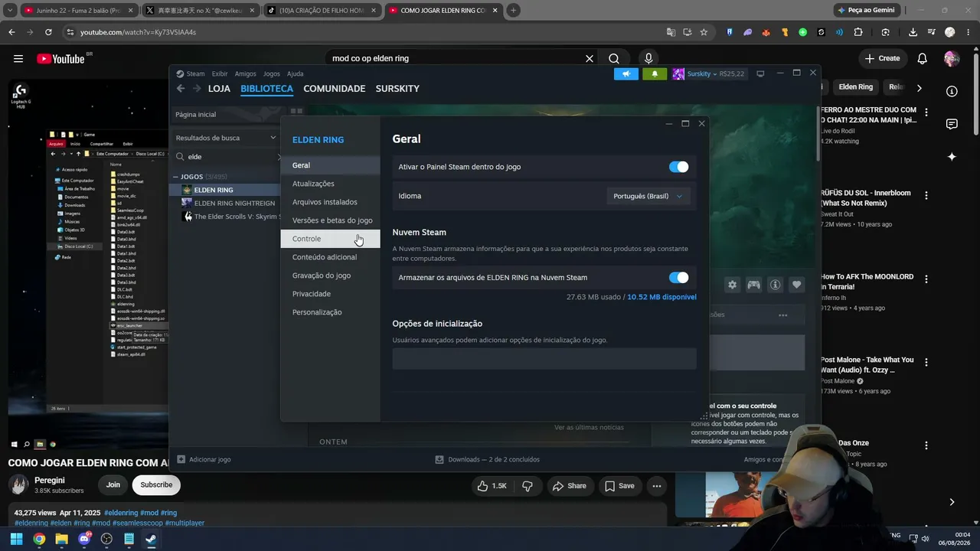Open Chrome extensions puzzle icon
This screenshot has width=980, height=551.
click(857, 32)
